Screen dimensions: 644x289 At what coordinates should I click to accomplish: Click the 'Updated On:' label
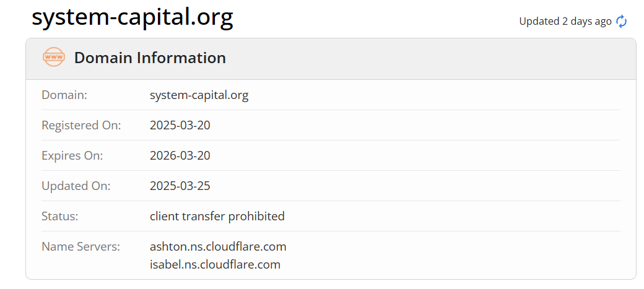tap(76, 186)
